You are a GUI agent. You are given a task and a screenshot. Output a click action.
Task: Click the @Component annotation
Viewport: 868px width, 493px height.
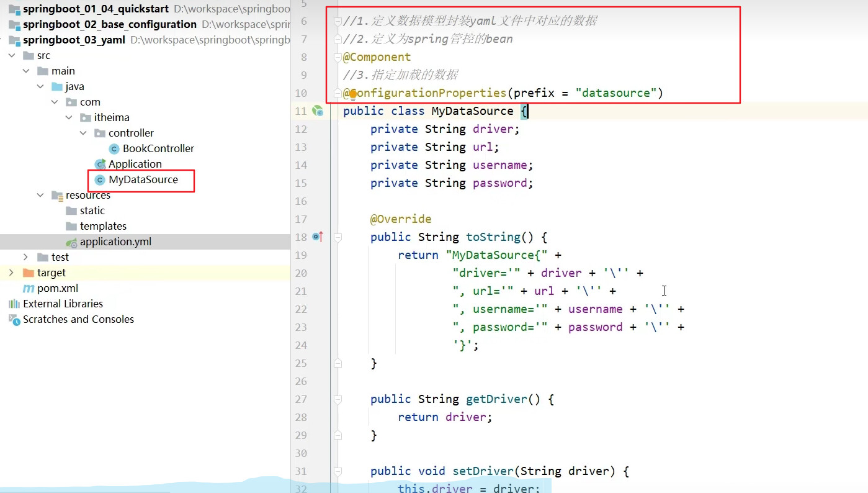coord(377,57)
